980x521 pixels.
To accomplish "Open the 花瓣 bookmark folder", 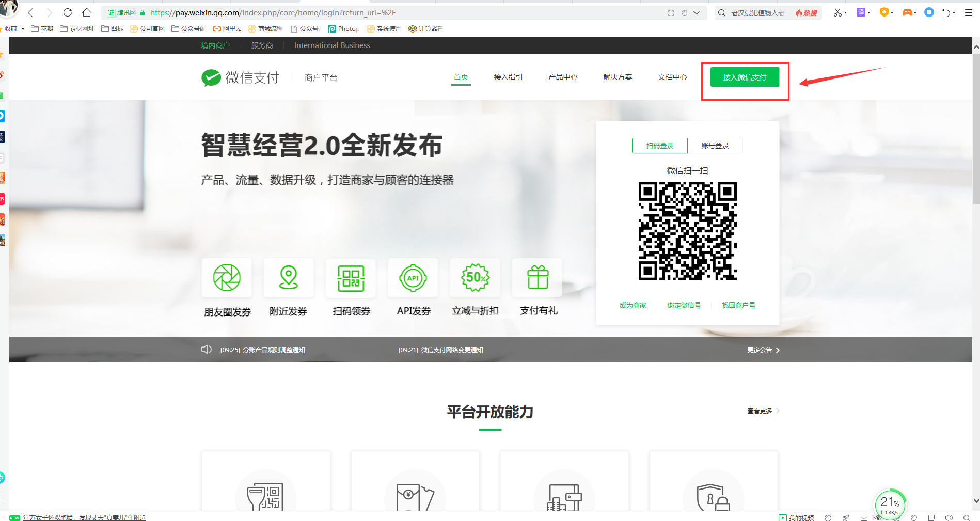I will pyautogui.click(x=42, y=29).
